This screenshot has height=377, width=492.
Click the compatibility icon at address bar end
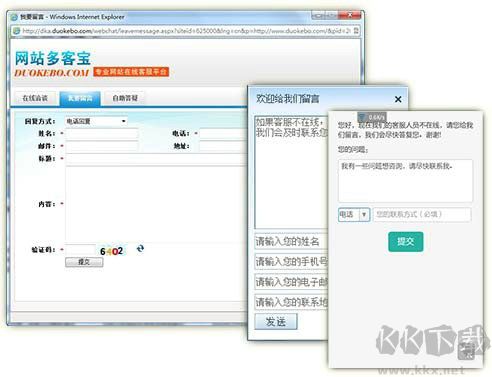pyautogui.click(x=356, y=31)
